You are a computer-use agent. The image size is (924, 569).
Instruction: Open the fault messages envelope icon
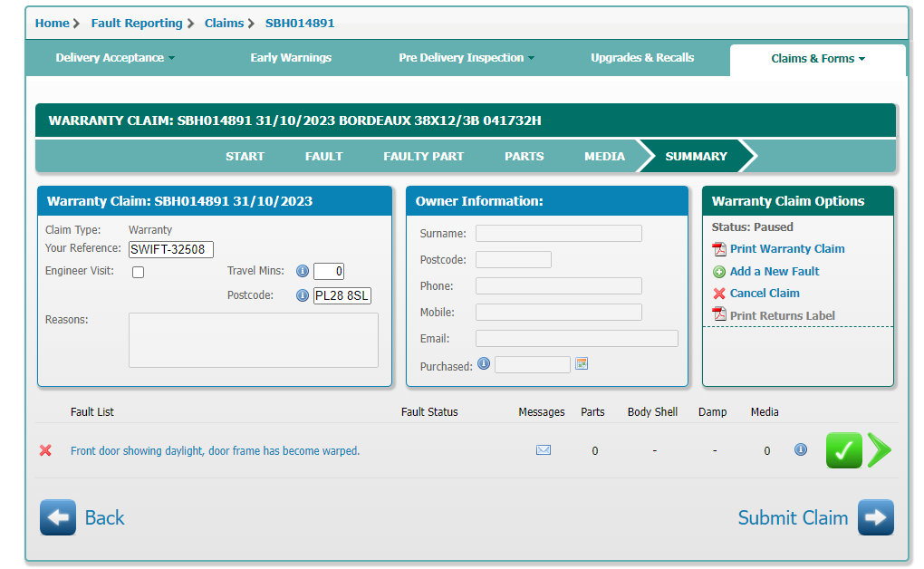[x=544, y=450]
